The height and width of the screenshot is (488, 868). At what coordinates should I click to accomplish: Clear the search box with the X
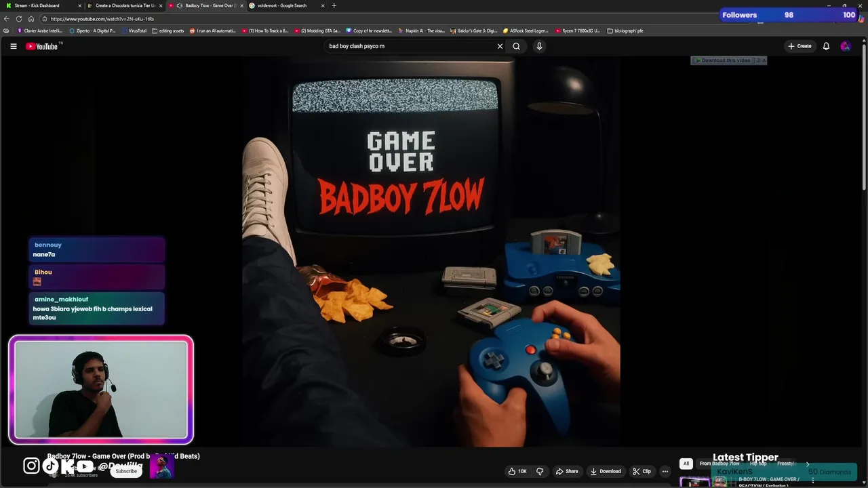[x=500, y=46]
